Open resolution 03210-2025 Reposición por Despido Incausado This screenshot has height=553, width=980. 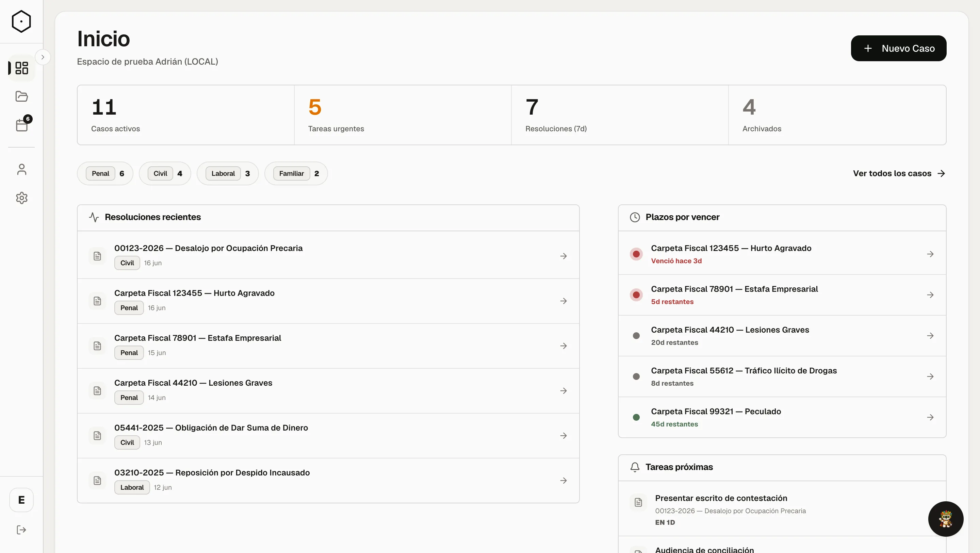[328, 480]
